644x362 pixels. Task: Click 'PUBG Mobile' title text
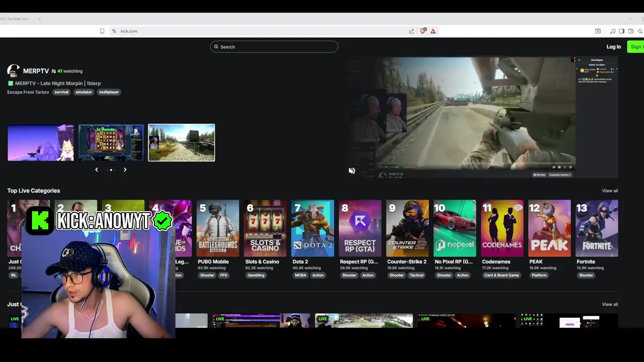pos(213,261)
